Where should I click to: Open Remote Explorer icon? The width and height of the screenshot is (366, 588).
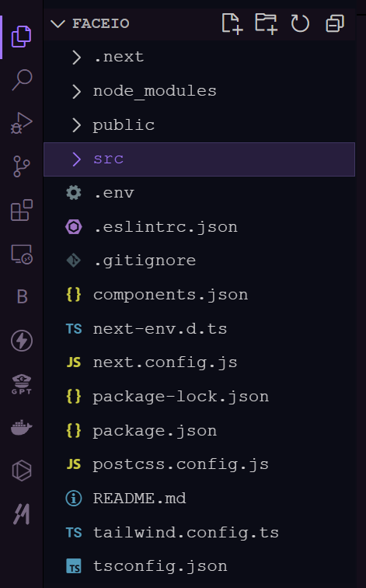(x=22, y=254)
